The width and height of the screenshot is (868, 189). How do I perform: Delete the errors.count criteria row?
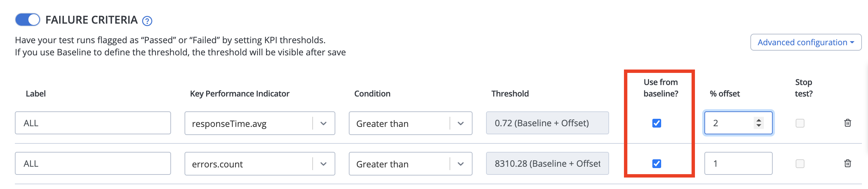pos(848,163)
